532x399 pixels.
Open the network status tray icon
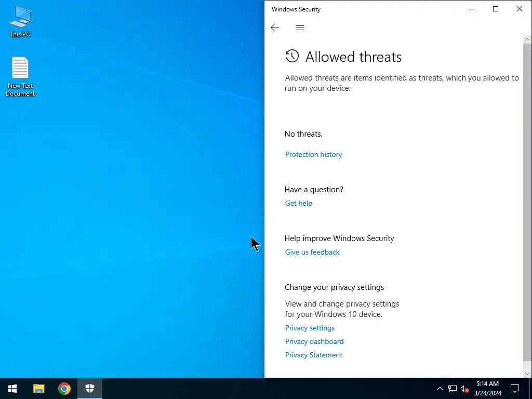[x=453, y=389]
